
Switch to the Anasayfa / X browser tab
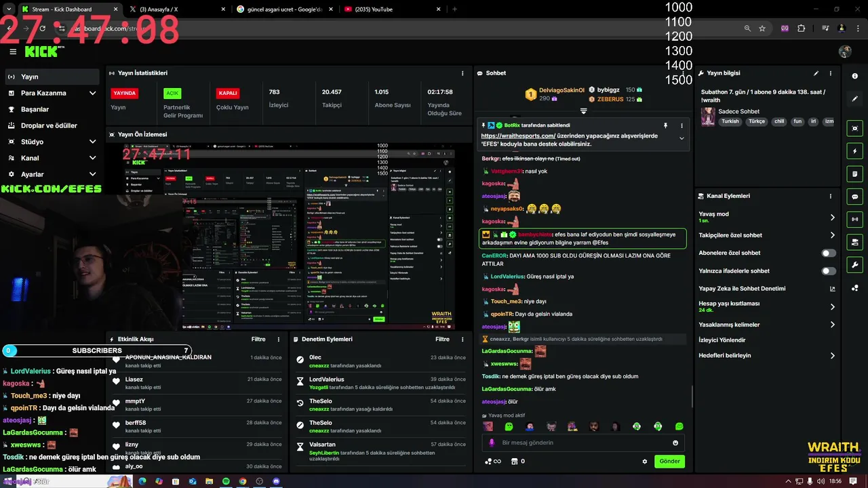click(176, 9)
